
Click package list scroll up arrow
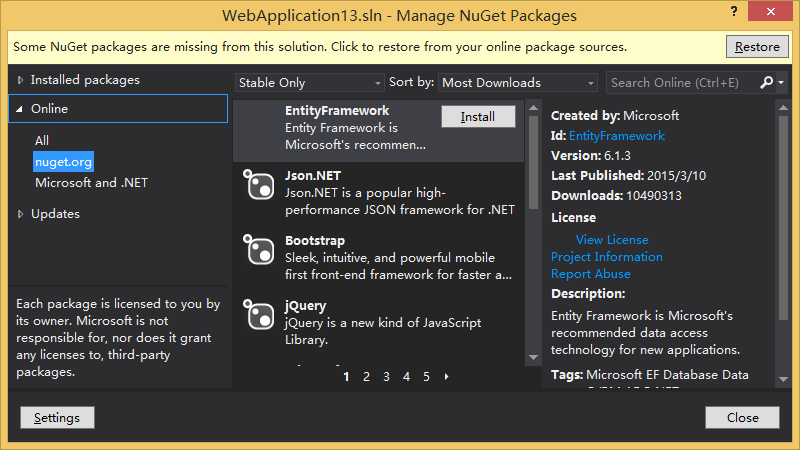click(533, 108)
